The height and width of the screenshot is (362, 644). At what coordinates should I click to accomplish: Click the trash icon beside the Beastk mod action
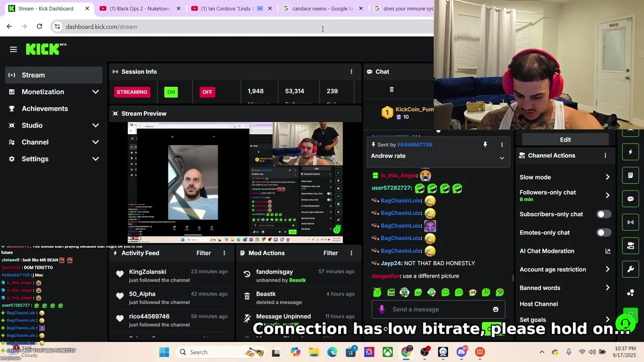[x=247, y=297]
